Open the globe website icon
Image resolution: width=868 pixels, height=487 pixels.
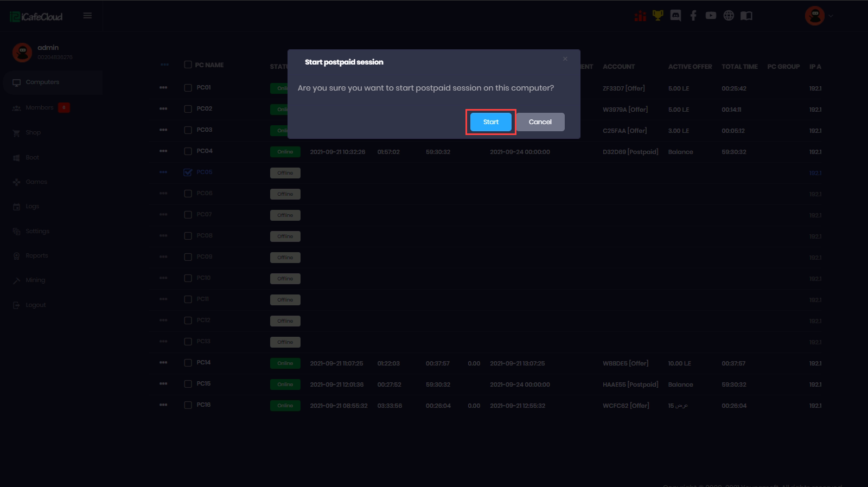click(729, 16)
